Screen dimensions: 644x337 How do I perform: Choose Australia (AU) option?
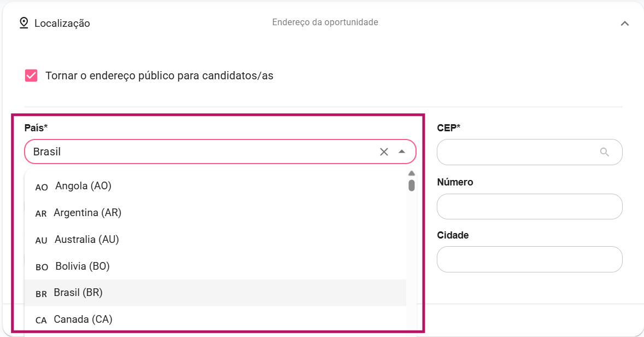coord(86,240)
